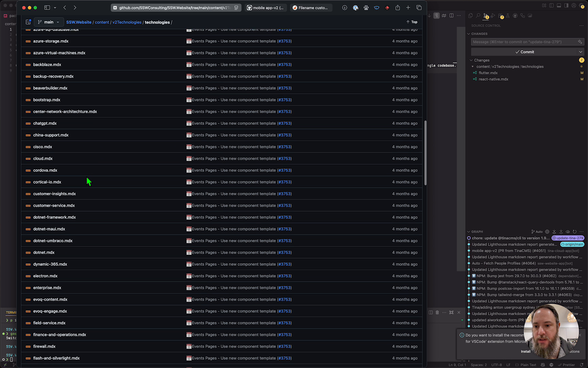The width and height of the screenshot is (588, 368).
Task: Click the paw extension icon in Safari toolbar
Action: click(366, 7)
